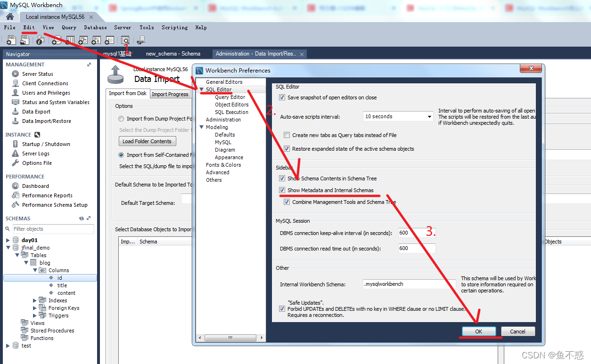Select General Editors preferences page
Screen dimensions: 591x364
224,82
